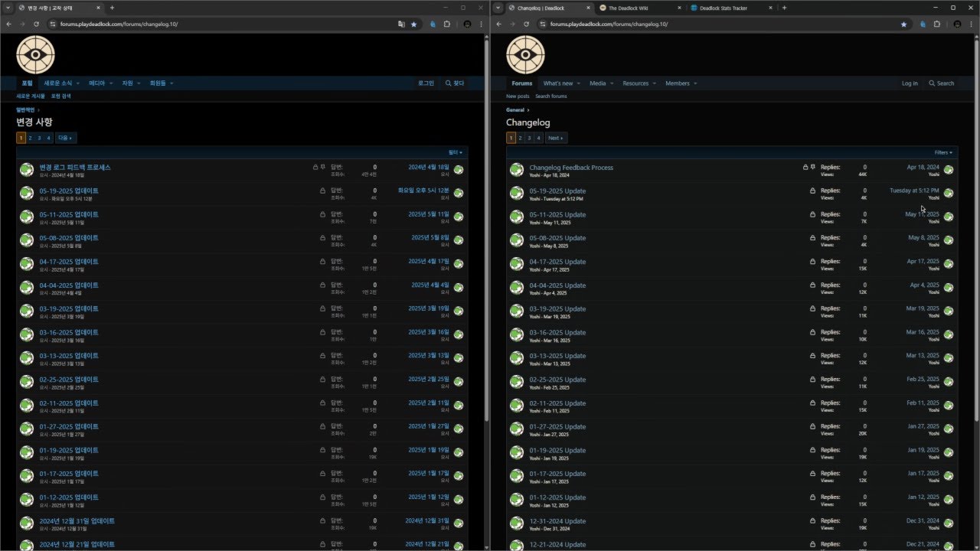980x551 pixels.
Task: Reload the page in the left browser window
Action: pos(36,24)
